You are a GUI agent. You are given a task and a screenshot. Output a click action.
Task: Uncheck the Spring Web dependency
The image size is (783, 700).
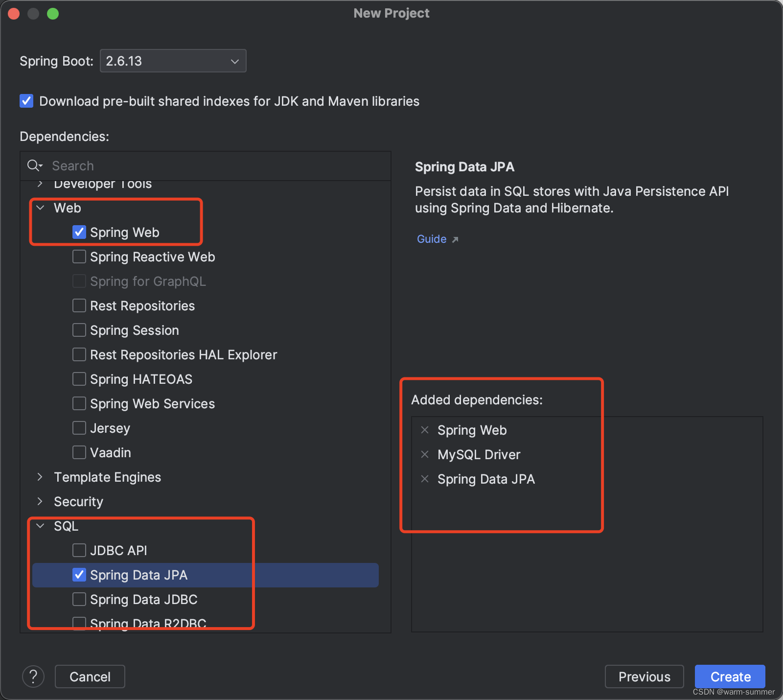tap(79, 232)
